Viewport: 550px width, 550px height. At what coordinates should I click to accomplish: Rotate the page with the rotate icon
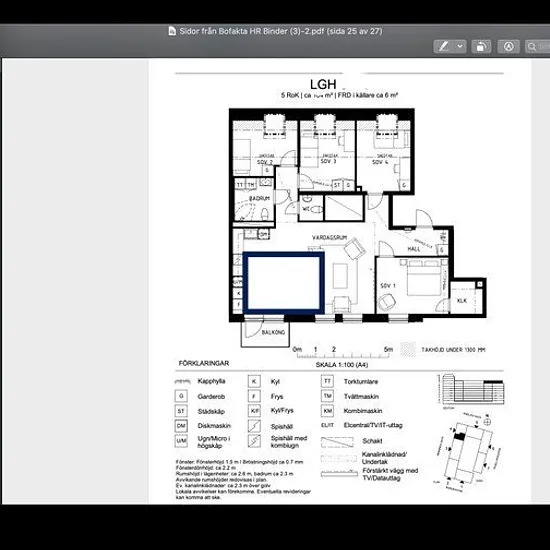point(481,46)
